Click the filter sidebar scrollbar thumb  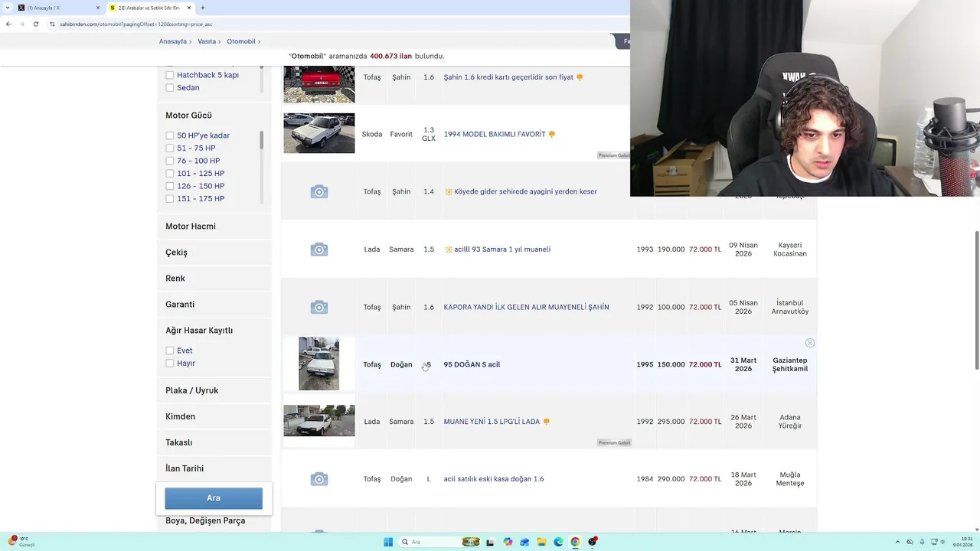262,140
